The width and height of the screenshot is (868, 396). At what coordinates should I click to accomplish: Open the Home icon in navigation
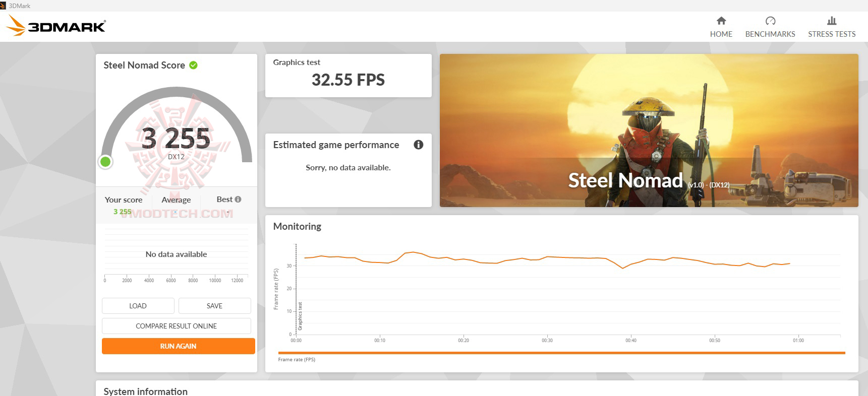(721, 21)
